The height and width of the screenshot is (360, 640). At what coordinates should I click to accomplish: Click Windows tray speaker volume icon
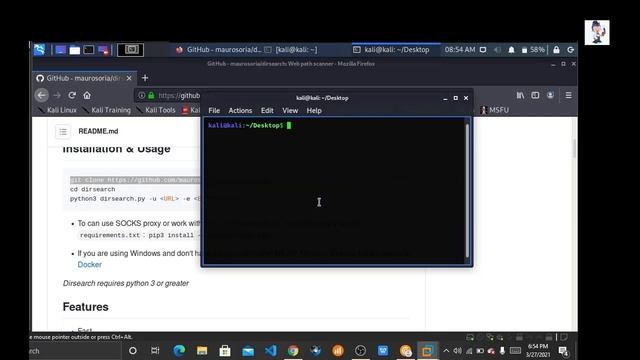coord(457,351)
